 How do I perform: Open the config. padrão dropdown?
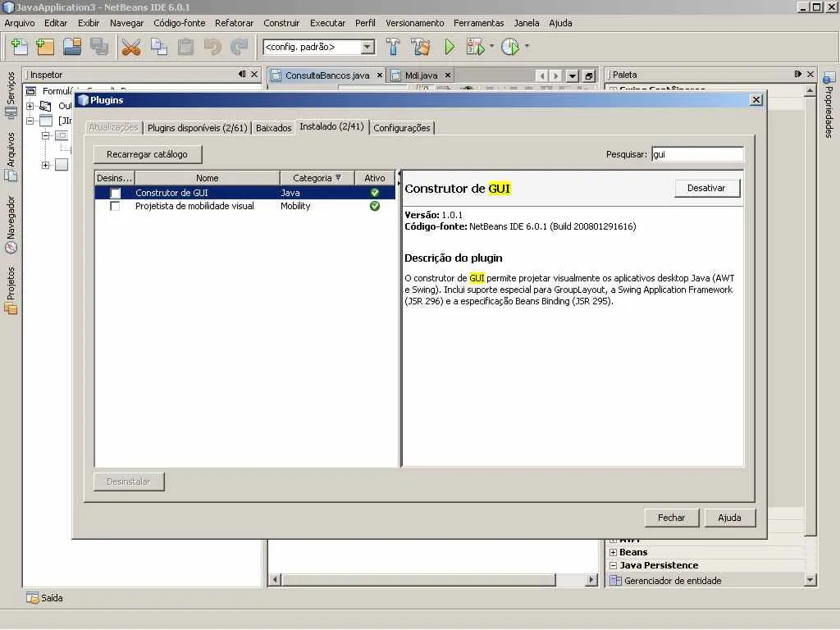click(x=367, y=47)
